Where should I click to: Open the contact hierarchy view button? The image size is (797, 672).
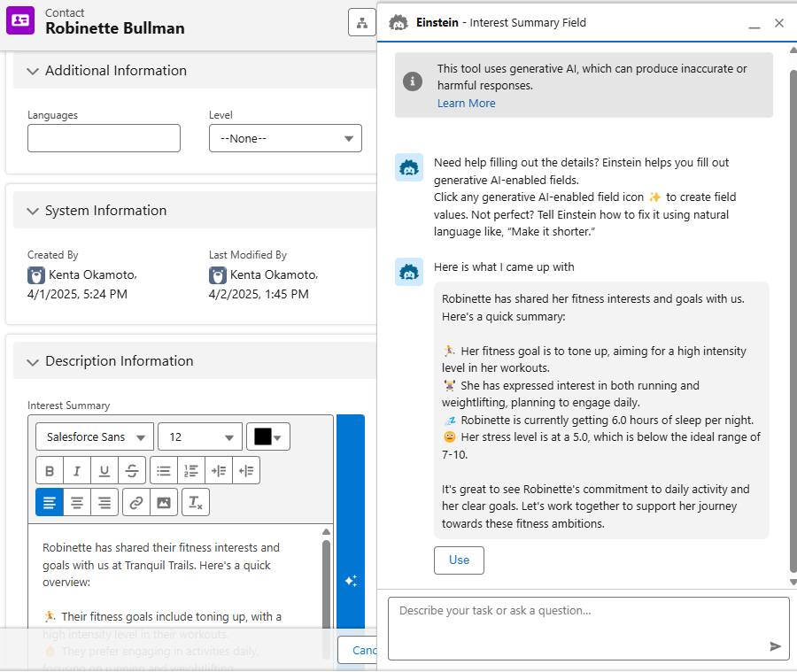click(x=362, y=22)
